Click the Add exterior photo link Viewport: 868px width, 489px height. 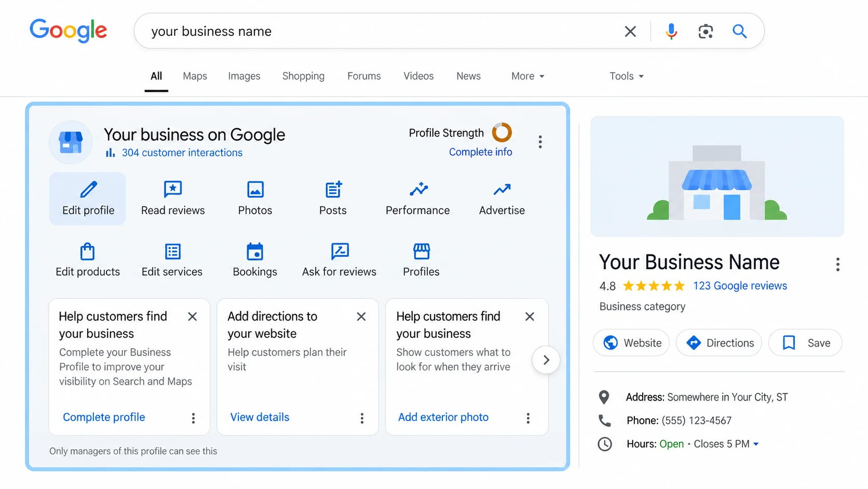(443, 417)
